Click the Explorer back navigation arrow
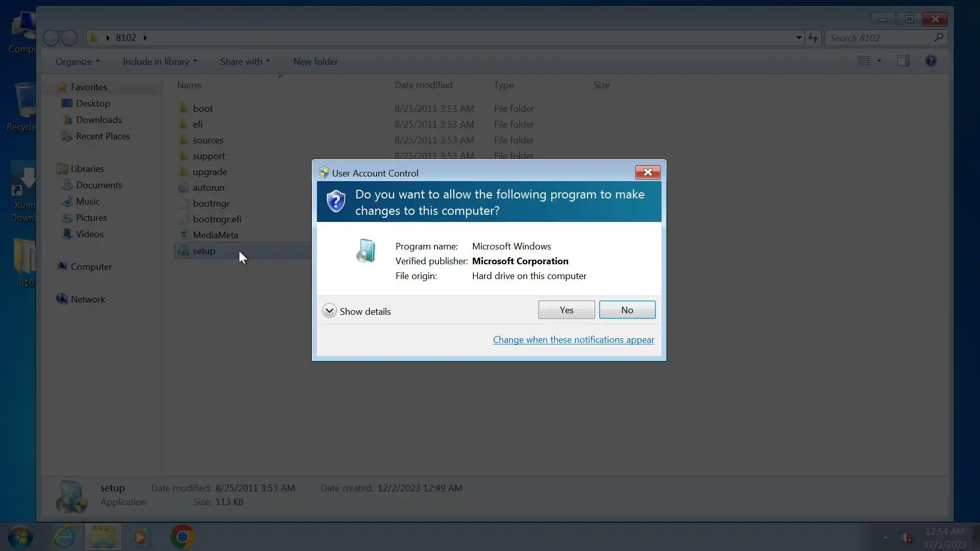 (x=51, y=38)
